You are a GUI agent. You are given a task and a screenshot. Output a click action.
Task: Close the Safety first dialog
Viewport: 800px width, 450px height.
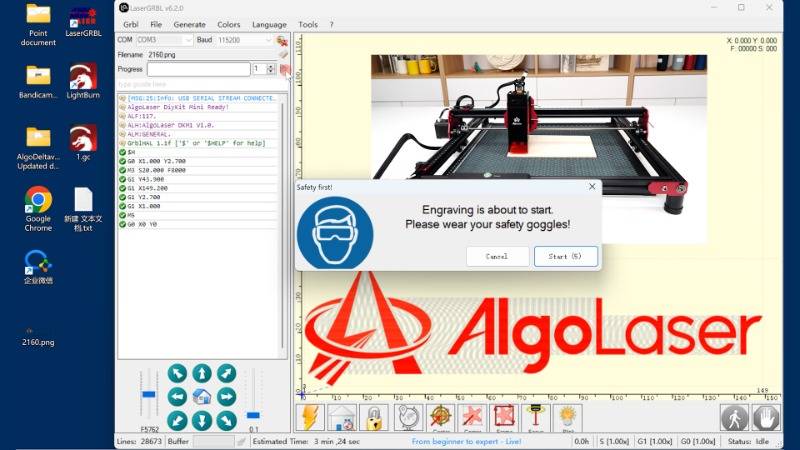point(592,187)
